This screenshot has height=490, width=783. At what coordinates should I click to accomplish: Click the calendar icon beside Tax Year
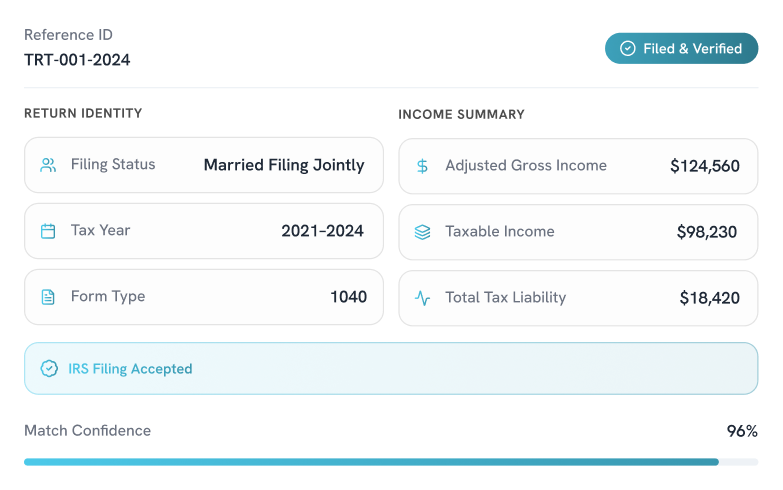click(48, 231)
